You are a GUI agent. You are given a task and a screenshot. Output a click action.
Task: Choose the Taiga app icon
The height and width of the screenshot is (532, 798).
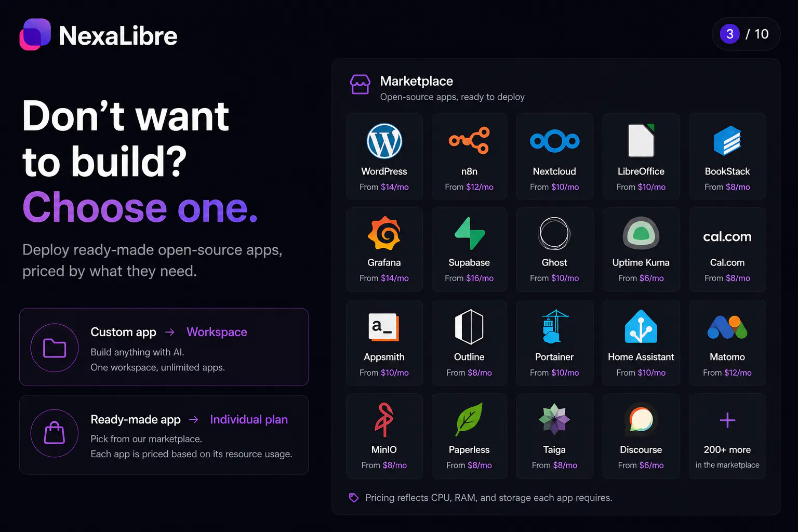(x=554, y=419)
